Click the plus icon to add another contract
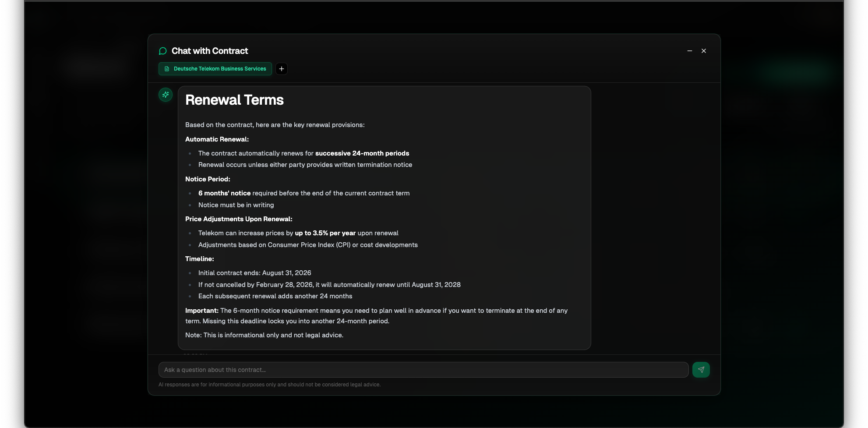The width and height of the screenshot is (868, 428). pyautogui.click(x=281, y=69)
